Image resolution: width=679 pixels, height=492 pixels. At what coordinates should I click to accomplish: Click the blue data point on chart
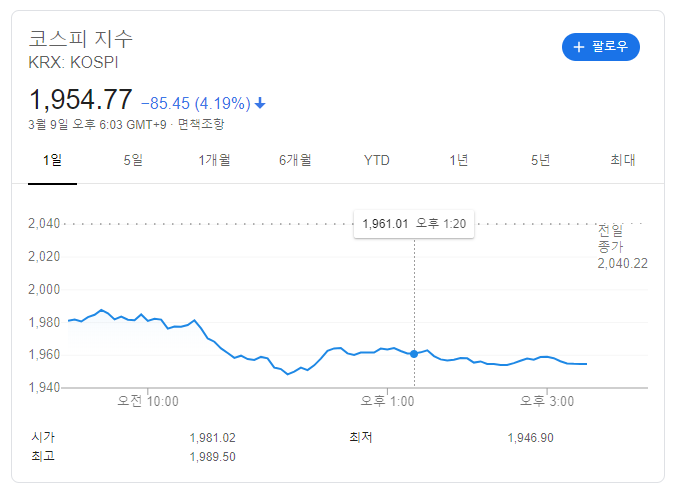pyautogui.click(x=414, y=354)
